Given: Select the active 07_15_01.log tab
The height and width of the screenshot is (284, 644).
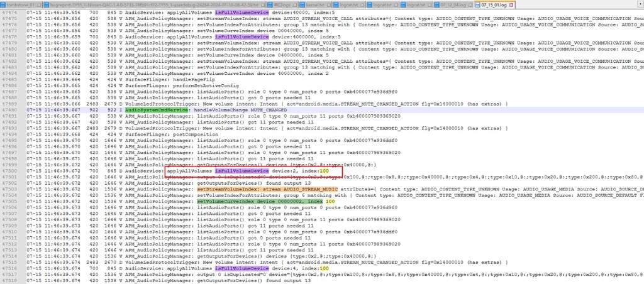Looking at the screenshot, I should click(x=494, y=4).
